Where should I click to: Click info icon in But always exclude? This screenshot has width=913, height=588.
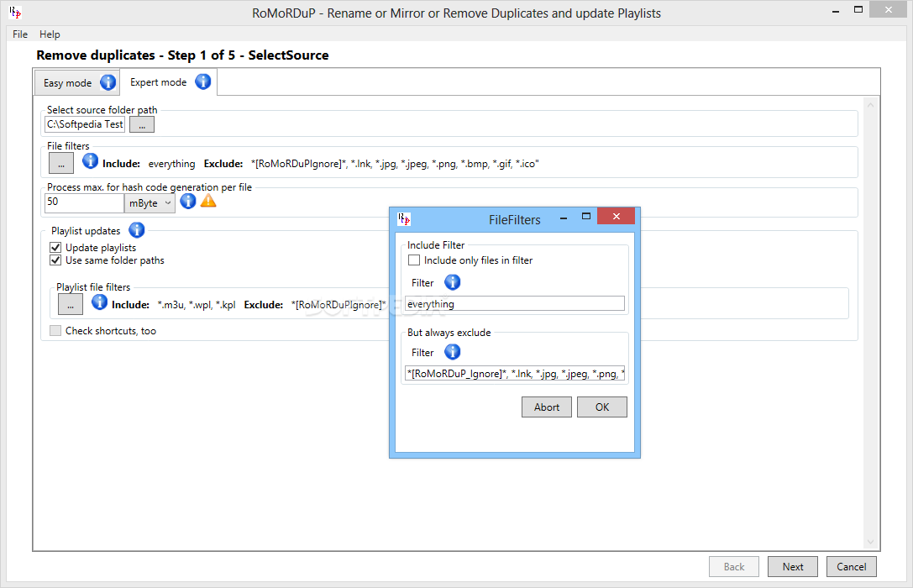coord(453,352)
